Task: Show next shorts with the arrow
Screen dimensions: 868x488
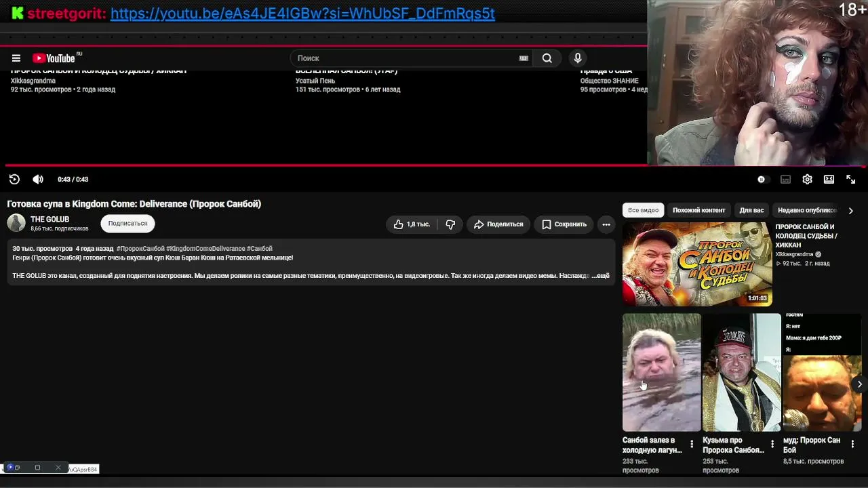Action: pyautogui.click(x=859, y=384)
